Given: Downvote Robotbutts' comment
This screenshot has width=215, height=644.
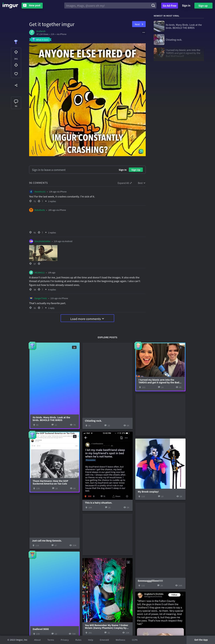Looking at the screenshot, I should click(x=39, y=232).
